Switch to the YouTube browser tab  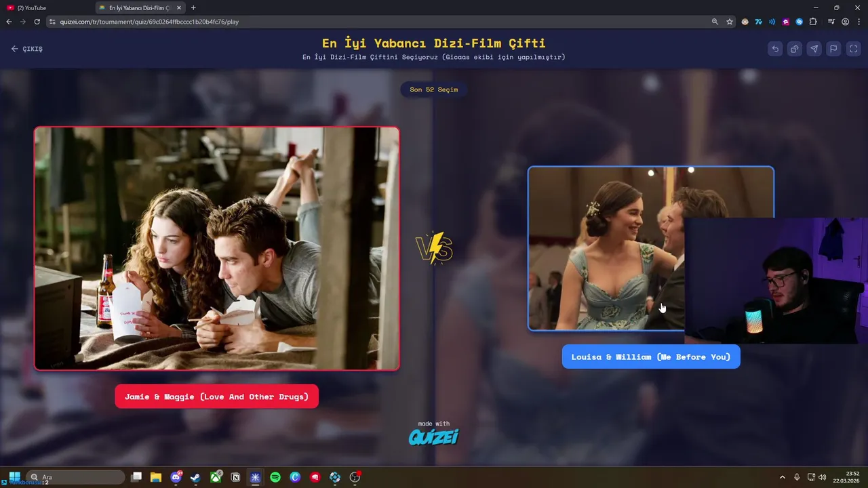pos(46,7)
